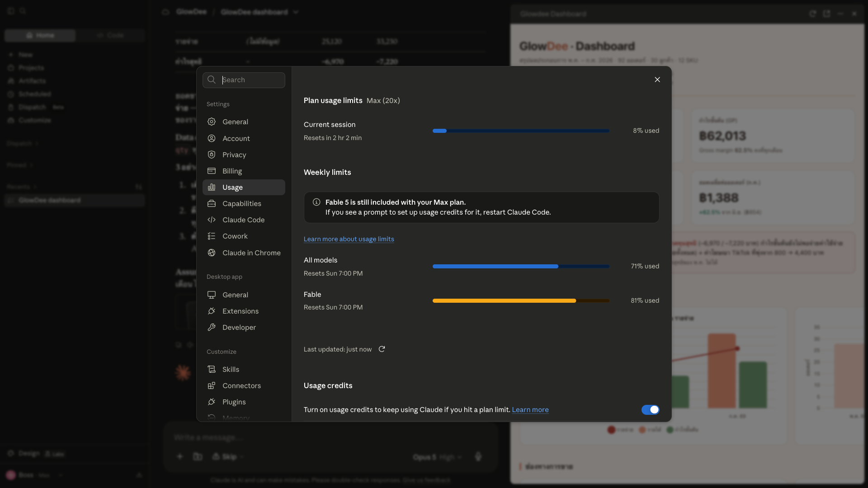
Task: Focus the settings Search field
Action: pos(244,80)
